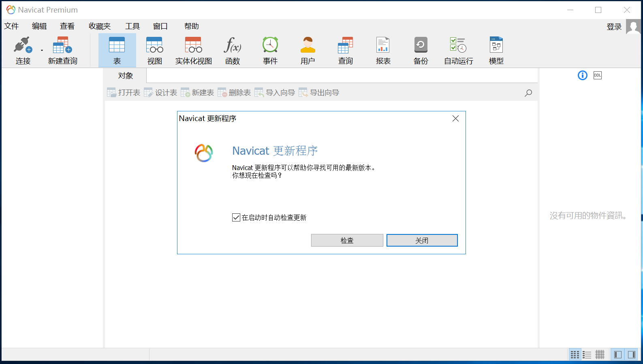Image resolution: width=643 pixels, height=364 pixels.
Task: Toggle the right information pane
Action: pyautogui.click(x=631, y=355)
